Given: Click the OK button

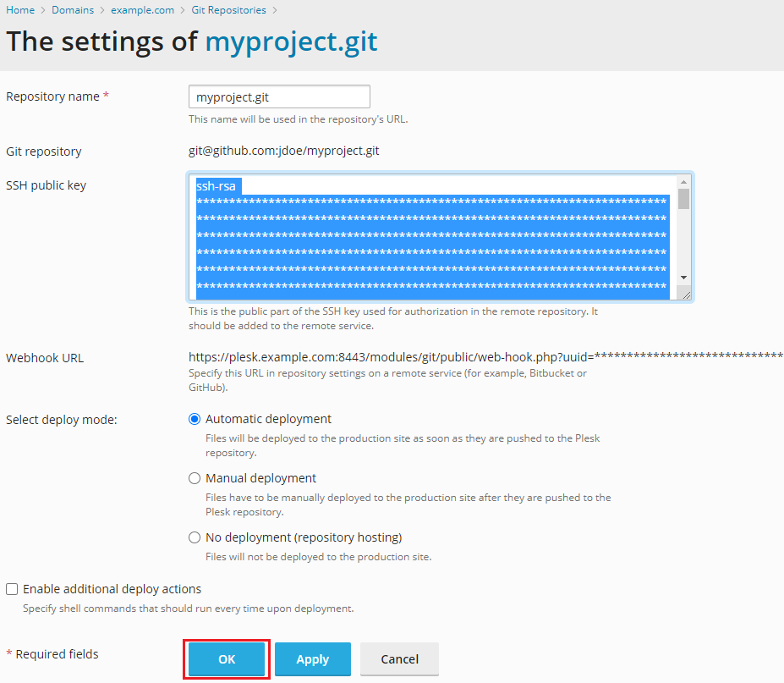Looking at the screenshot, I should 227,659.
